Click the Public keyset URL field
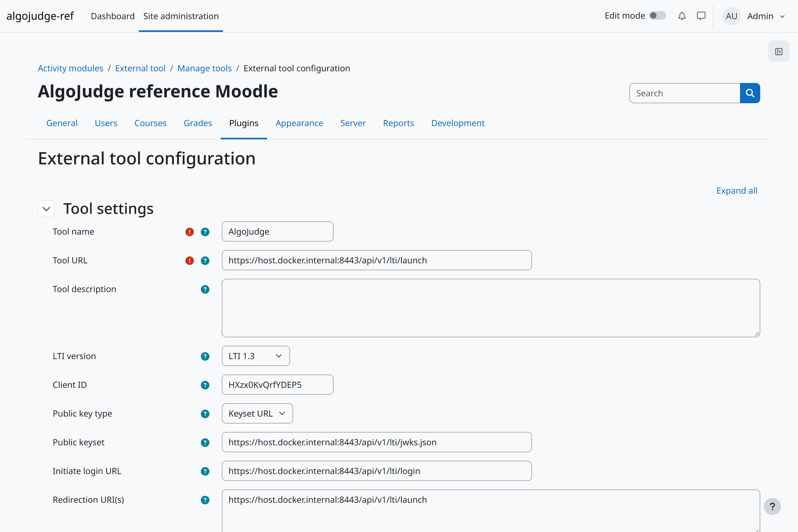Viewport: 798px width, 532px height. coord(377,442)
